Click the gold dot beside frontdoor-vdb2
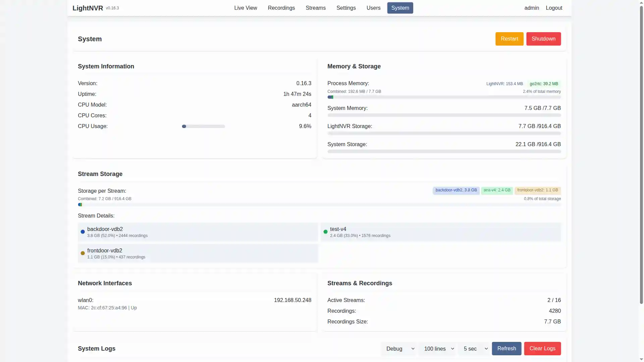The image size is (644, 362). 83,253
